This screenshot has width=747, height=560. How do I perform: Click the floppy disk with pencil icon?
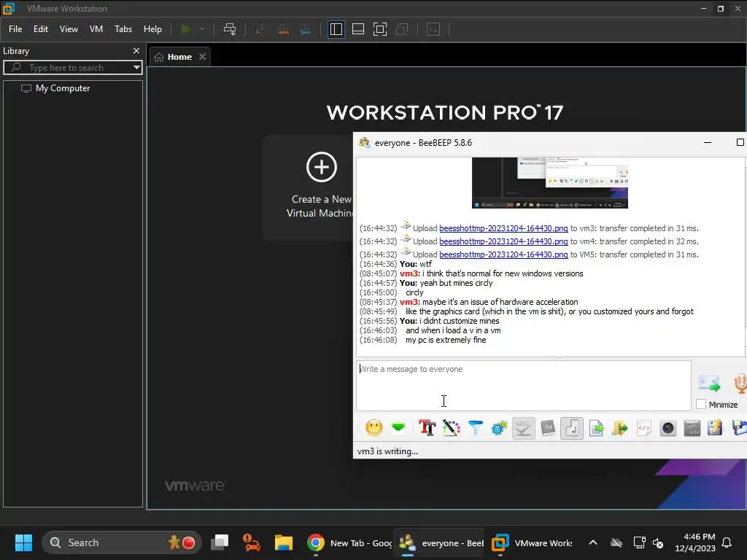coord(715,427)
